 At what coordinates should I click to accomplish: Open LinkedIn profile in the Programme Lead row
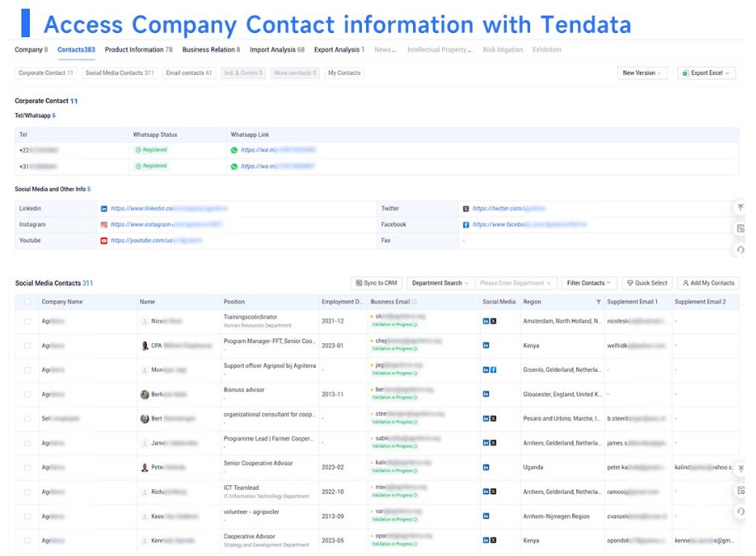pos(486,443)
